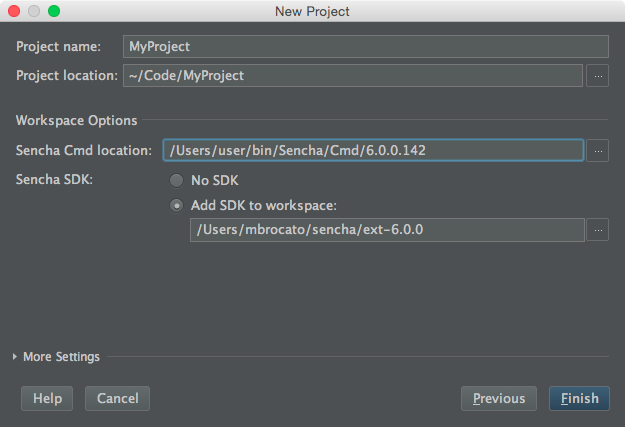
Task: Click the Finish button
Action: tap(579, 398)
